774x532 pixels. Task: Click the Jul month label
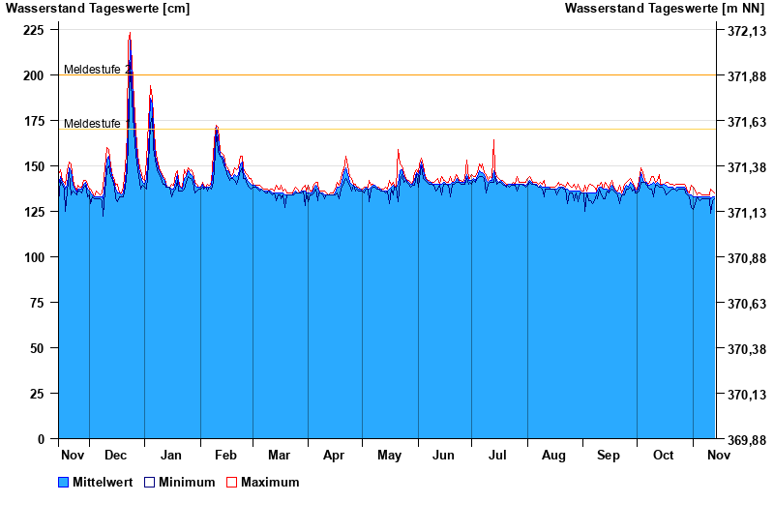pyautogui.click(x=499, y=456)
